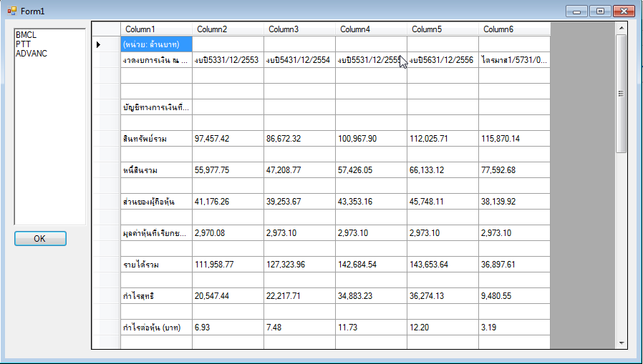Select cell value 3.19
Screen dimensions: 643x364
point(514,328)
